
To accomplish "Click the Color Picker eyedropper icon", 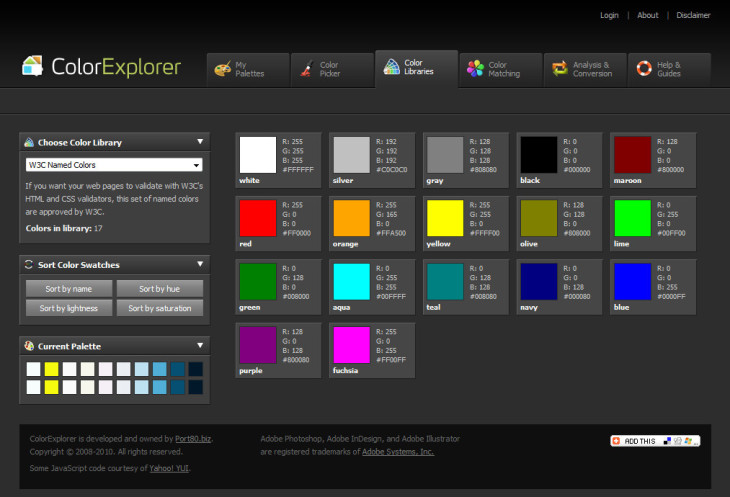I will (x=305, y=69).
